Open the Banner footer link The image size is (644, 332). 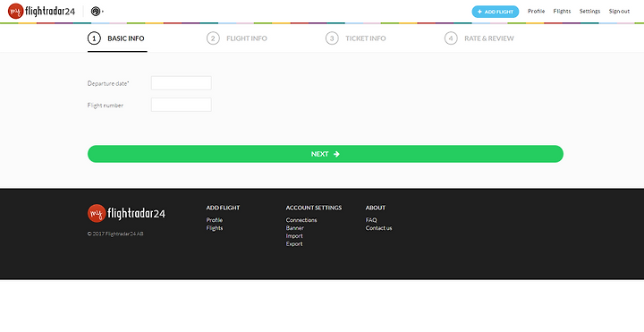(x=295, y=228)
